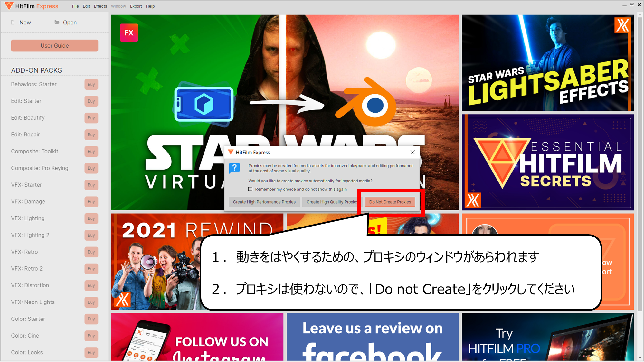Buy the Color: Looks pack
The width and height of the screenshot is (644, 362).
point(91,352)
